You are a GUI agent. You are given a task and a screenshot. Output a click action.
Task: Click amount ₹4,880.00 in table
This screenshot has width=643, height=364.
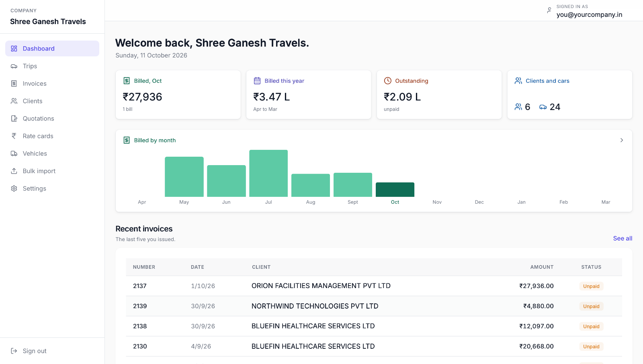539,306
